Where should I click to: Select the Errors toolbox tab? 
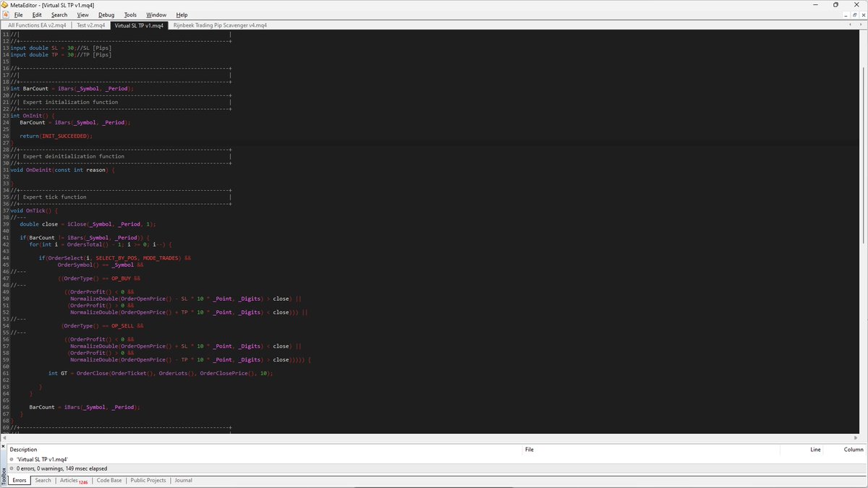click(x=20, y=480)
